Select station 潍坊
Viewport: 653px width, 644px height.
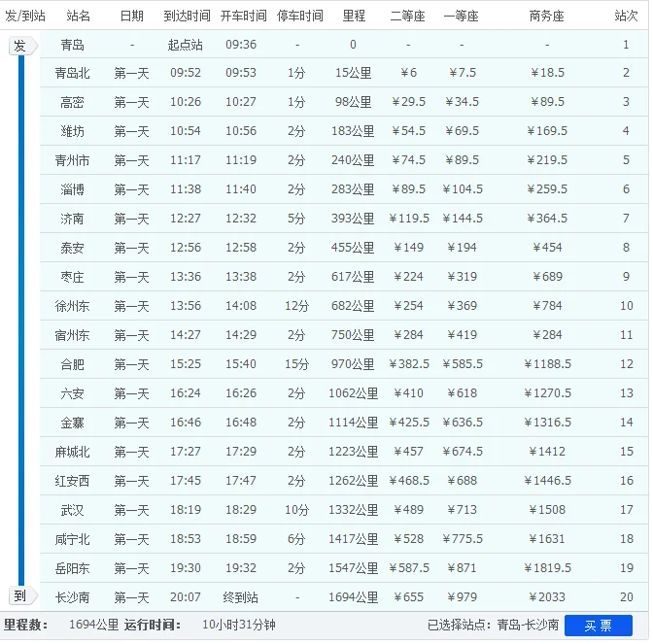(x=73, y=131)
